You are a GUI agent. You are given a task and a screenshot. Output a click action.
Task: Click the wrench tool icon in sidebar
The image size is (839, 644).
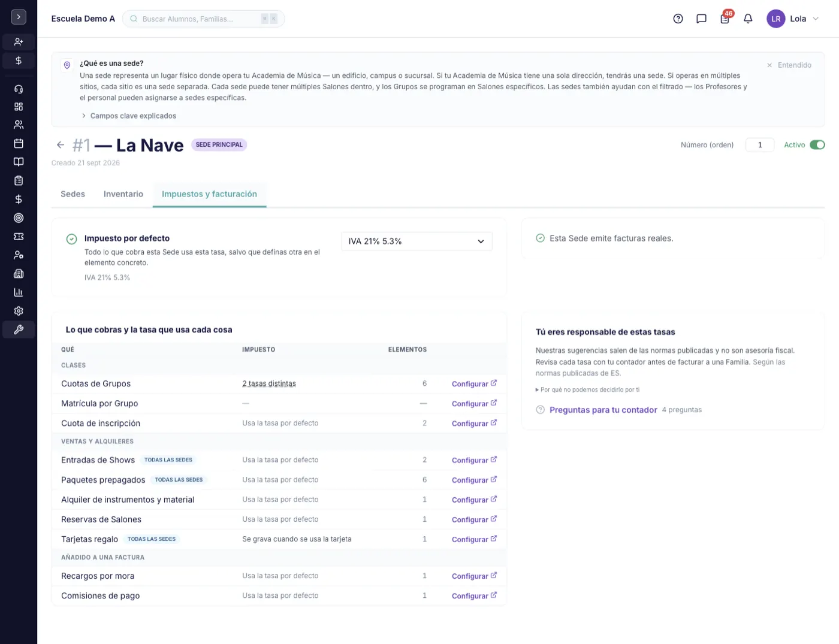[19, 329]
